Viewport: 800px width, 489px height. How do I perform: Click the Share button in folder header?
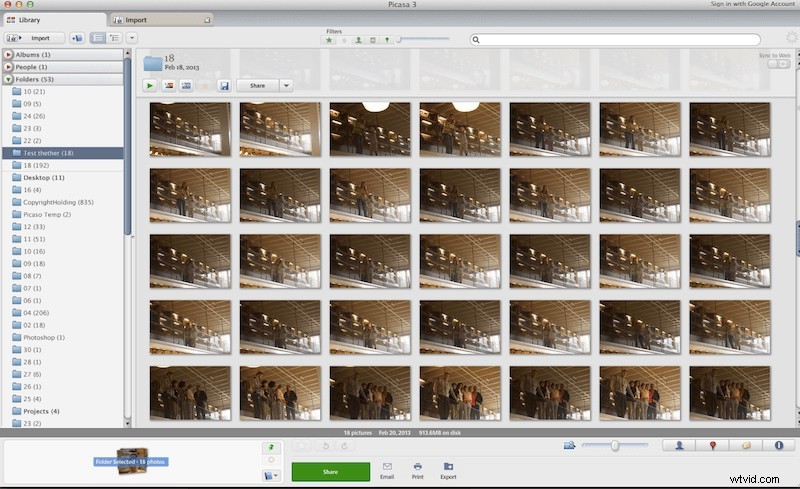258,86
